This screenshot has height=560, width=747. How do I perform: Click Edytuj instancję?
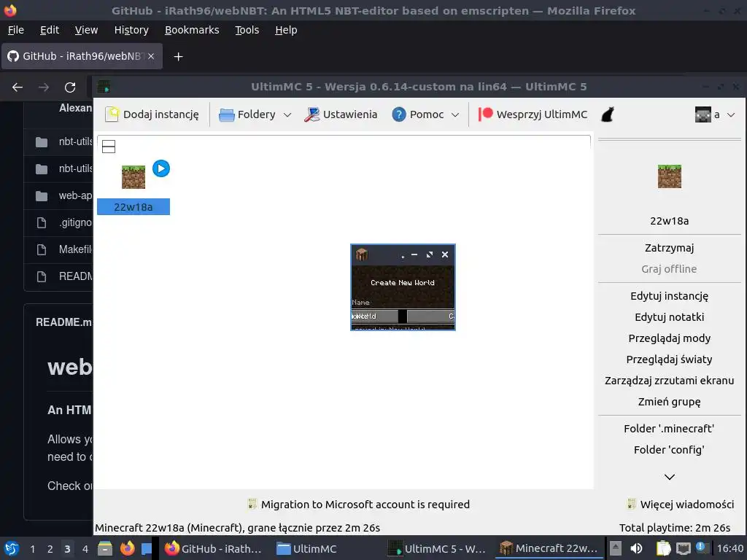click(670, 296)
